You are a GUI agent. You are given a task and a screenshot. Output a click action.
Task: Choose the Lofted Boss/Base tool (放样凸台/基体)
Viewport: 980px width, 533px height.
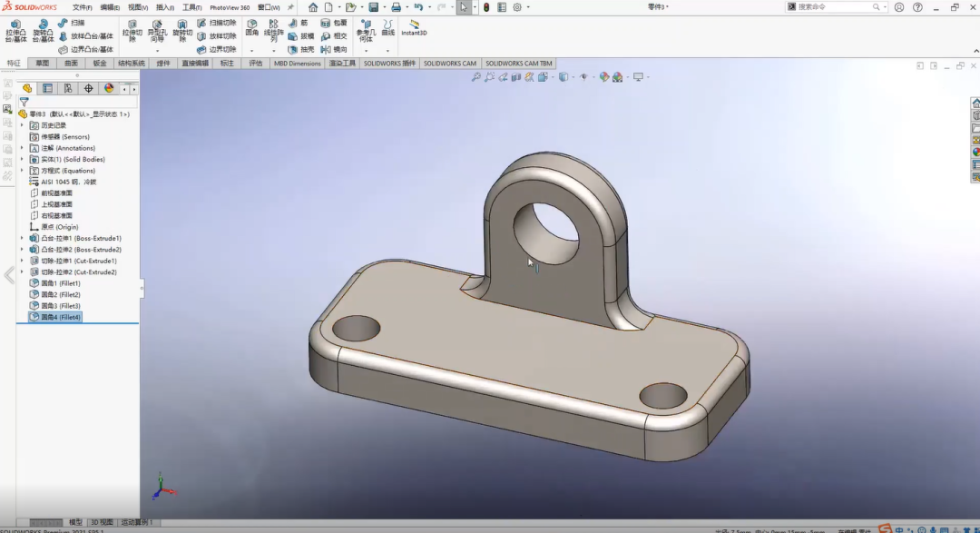click(85, 36)
